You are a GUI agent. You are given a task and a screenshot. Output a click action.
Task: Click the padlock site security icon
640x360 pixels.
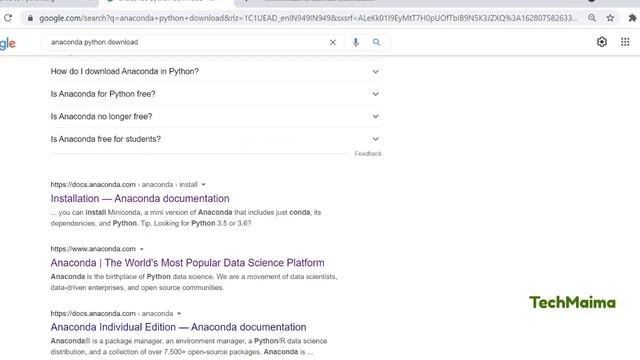30,18
